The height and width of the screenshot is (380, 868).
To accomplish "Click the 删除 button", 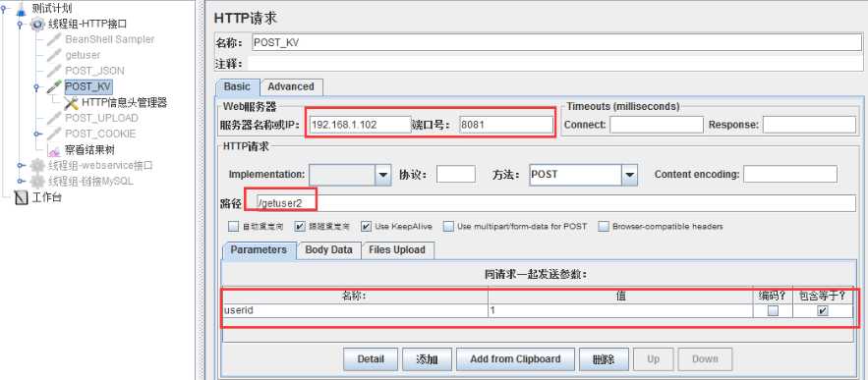I will 604,359.
